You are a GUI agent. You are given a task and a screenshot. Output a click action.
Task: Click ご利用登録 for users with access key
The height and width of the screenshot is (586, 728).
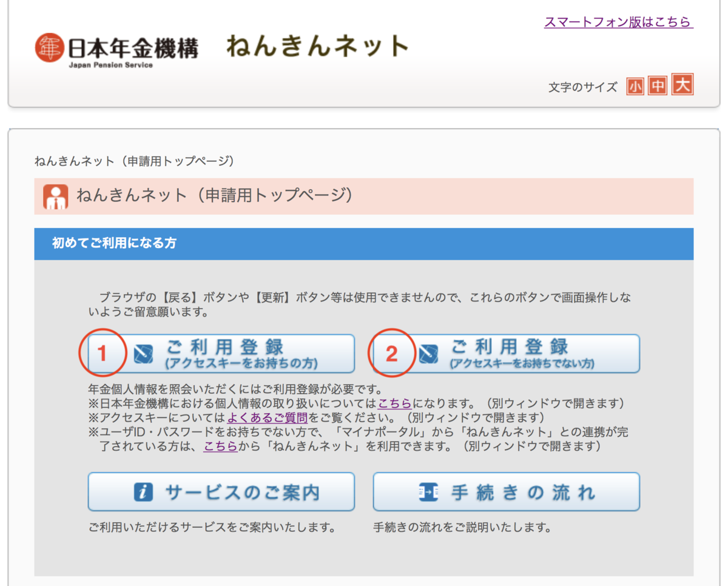pyautogui.click(x=221, y=354)
